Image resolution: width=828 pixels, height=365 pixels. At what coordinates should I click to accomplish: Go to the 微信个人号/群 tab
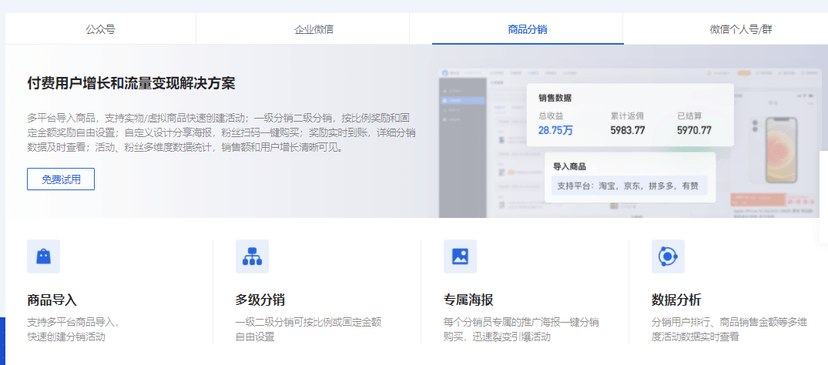(x=740, y=29)
